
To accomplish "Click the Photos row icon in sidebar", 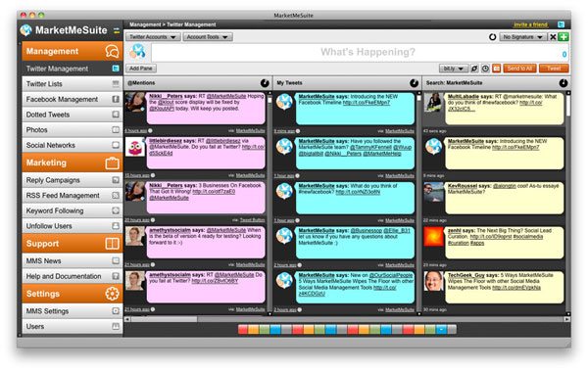I will tap(116, 129).
